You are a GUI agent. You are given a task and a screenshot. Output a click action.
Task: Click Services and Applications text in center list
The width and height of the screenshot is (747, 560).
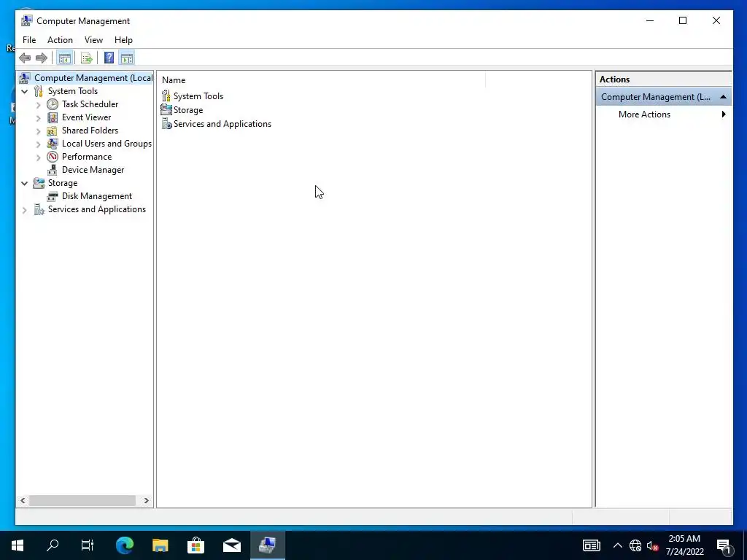pos(222,124)
